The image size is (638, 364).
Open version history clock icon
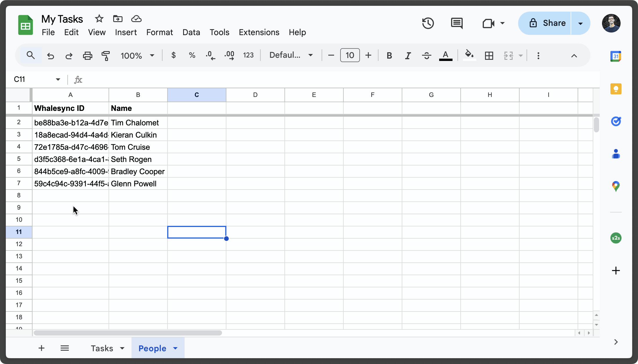(428, 23)
